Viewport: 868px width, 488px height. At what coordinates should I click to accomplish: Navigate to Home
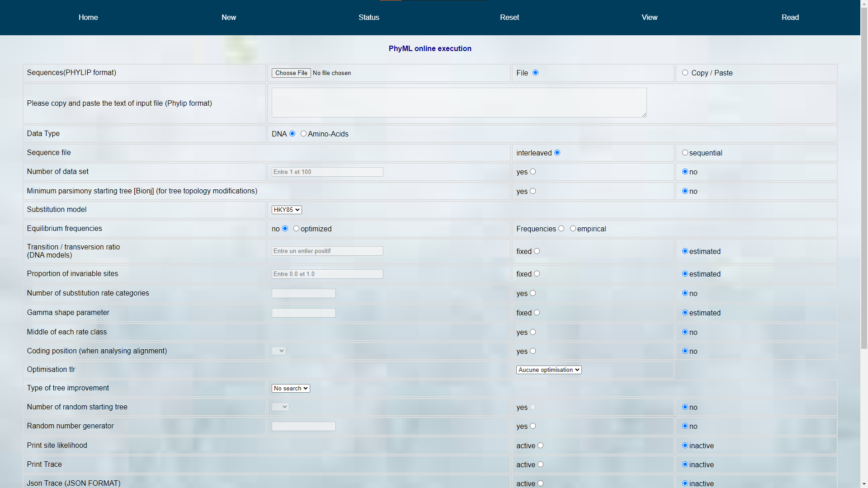[88, 17]
